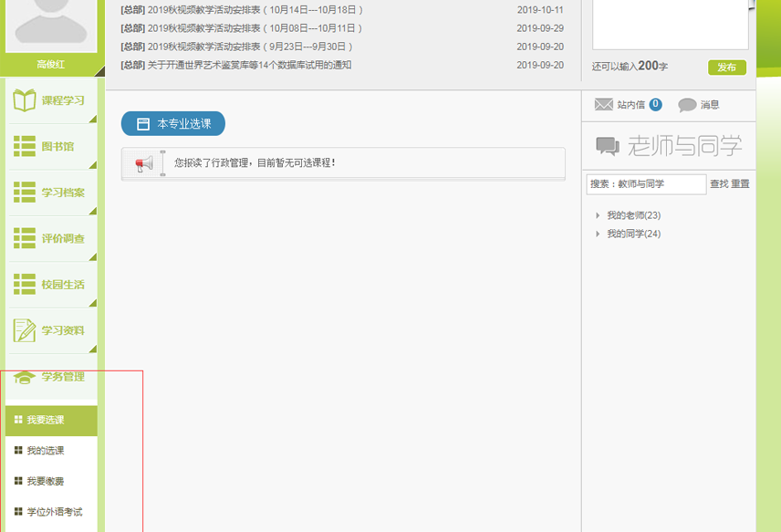Select the 评价调查 sidebar icon
Viewport: 781px width, 532px height.
point(25,238)
